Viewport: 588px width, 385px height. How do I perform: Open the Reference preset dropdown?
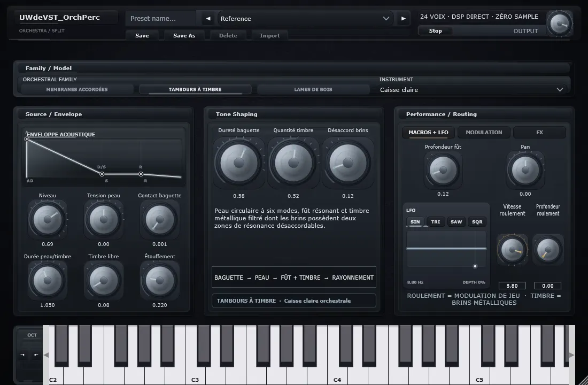305,18
